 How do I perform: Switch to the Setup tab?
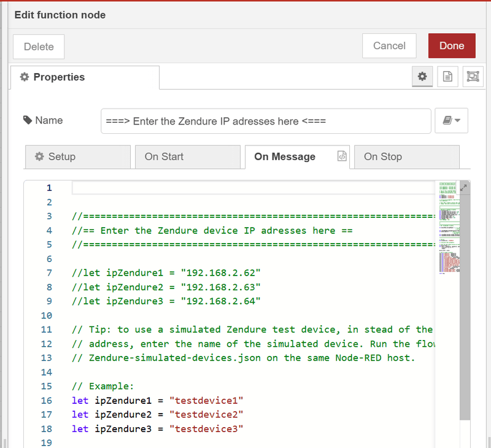point(78,156)
